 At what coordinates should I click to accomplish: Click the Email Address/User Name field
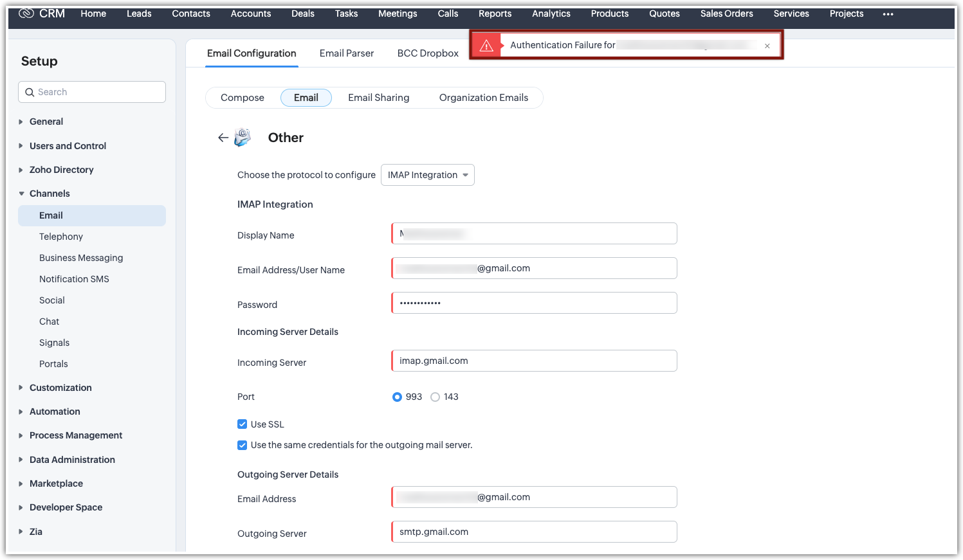coord(534,268)
